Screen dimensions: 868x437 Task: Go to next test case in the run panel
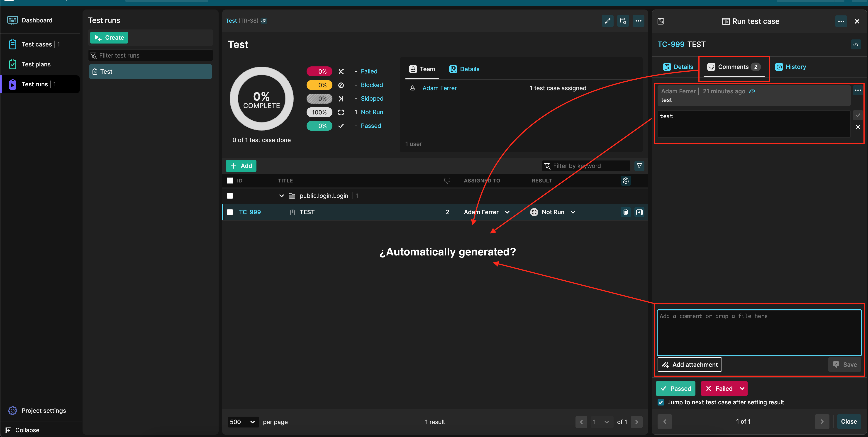822,422
